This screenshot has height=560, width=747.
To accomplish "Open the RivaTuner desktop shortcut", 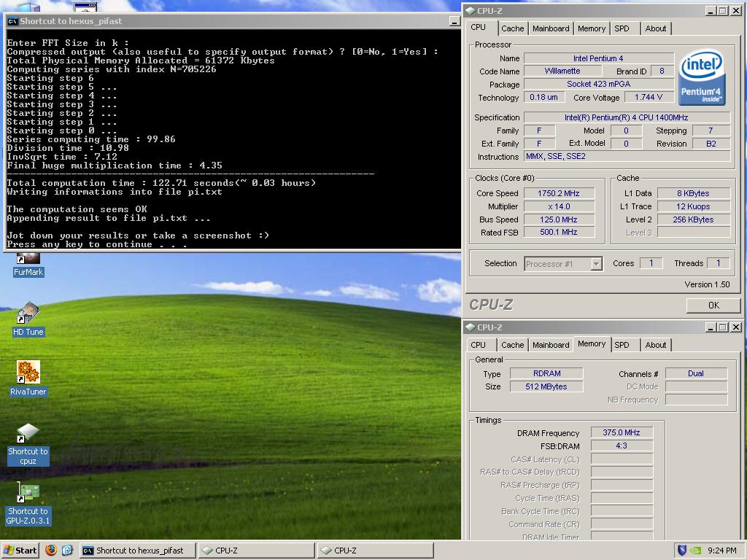I will (28, 378).
